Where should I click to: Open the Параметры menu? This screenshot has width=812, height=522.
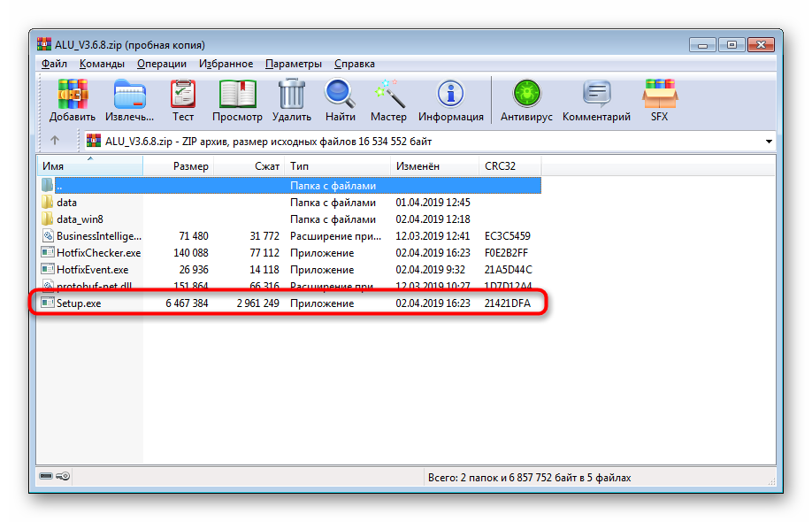coord(294,64)
